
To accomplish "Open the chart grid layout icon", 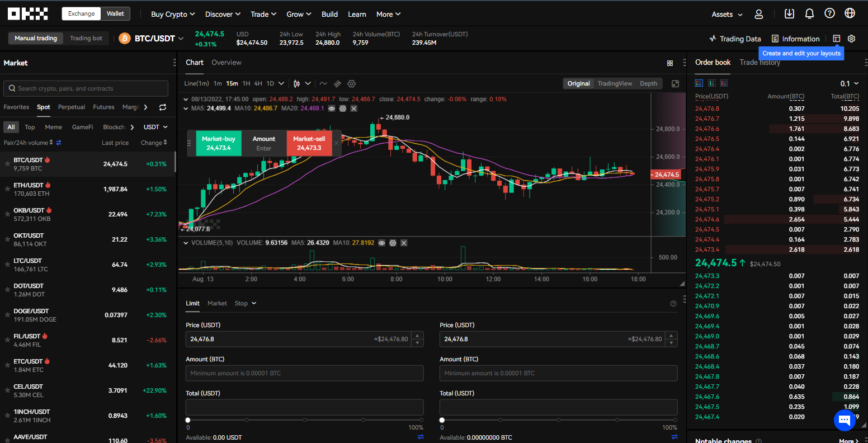I will point(670,63).
